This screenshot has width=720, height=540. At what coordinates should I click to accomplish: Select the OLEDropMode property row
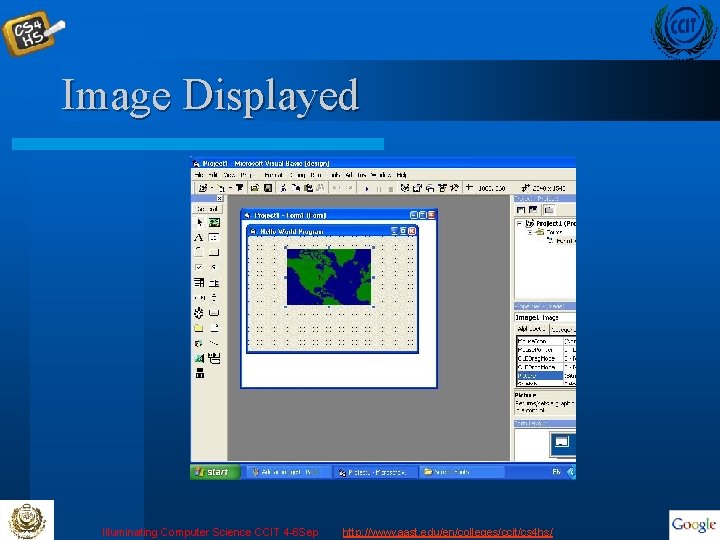(546, 367)
